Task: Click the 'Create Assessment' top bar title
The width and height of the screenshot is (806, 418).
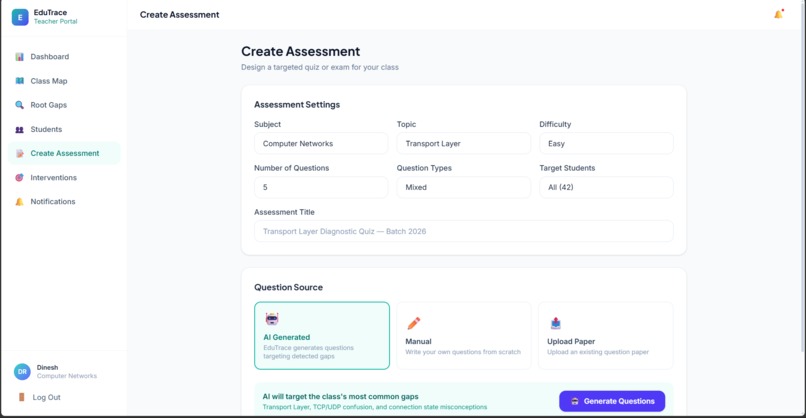Action: point(179,15)
